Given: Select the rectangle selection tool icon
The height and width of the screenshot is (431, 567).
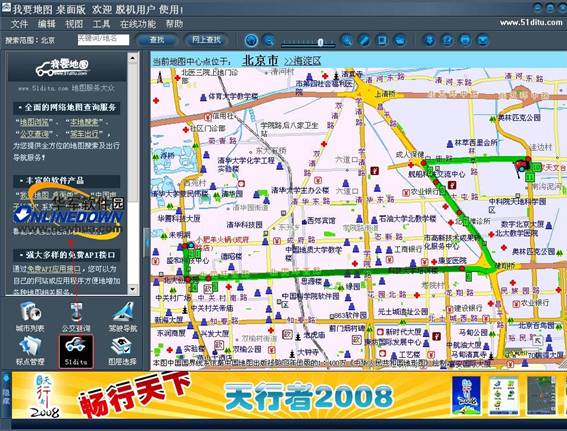Looking at the screenshot, I should [x=382, y=40].
